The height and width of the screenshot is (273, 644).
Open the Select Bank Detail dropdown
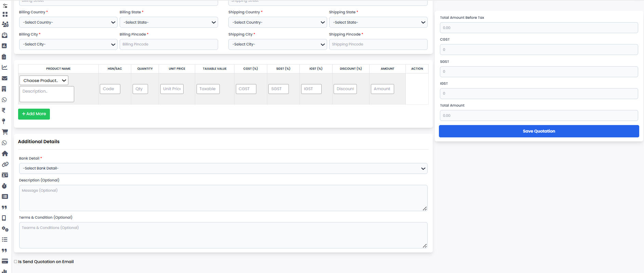(223, 168)
